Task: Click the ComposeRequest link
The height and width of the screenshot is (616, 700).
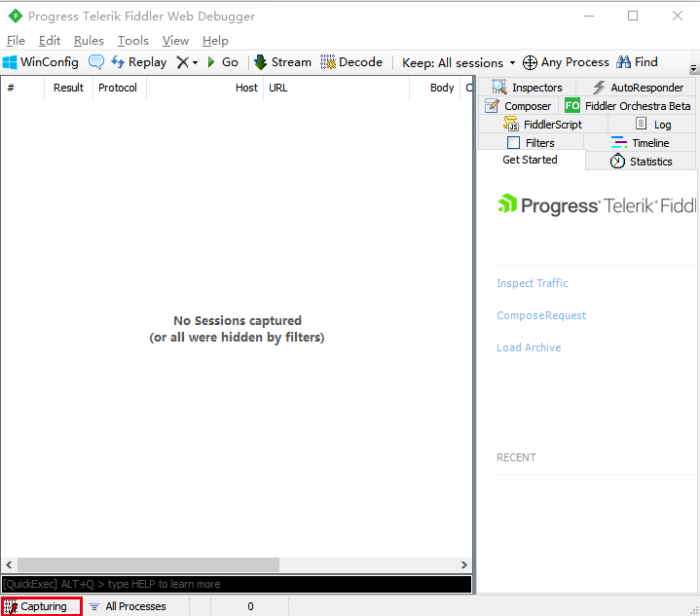Action: click(541, 315)
